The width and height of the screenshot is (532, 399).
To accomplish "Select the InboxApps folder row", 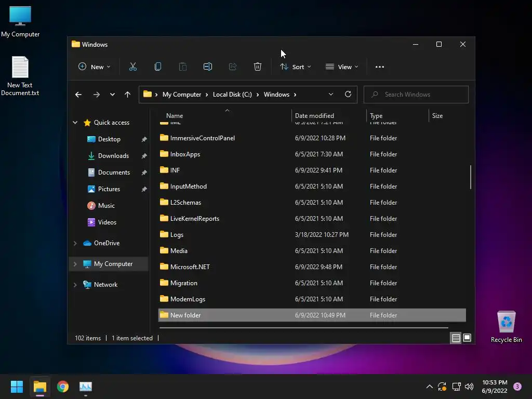I will 312,154.
